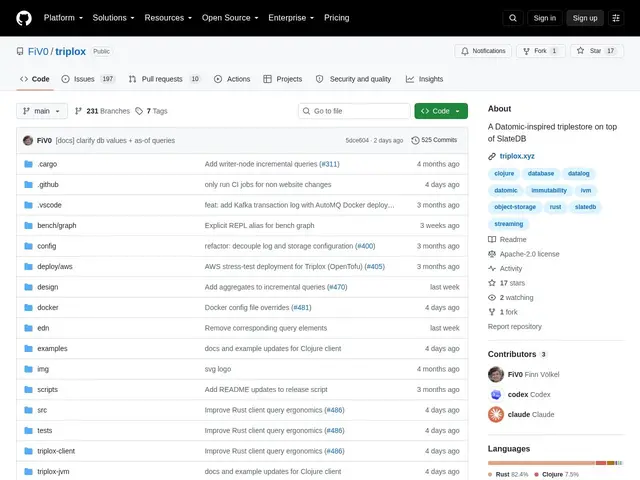The width and height of the screenshot is (640, 480).
Task: Click the Sign in button
Action: pyautogui.click(x=544, y=18)
